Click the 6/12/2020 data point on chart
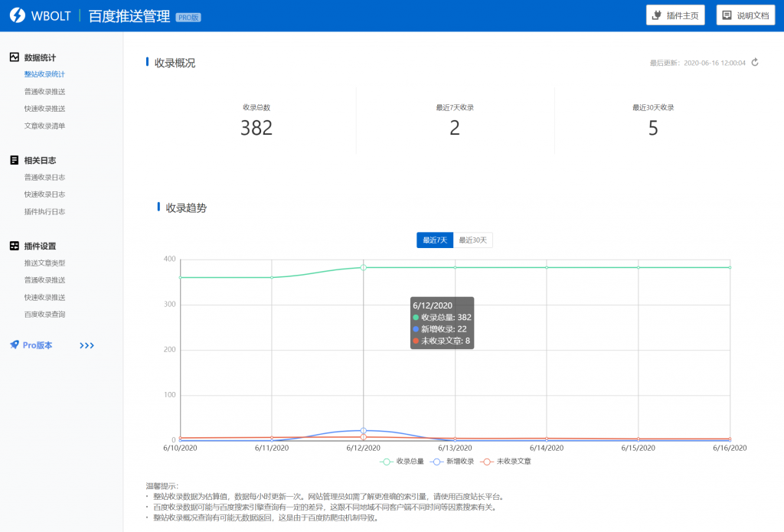This screenshot has height=532, width=784. (362, 267)
